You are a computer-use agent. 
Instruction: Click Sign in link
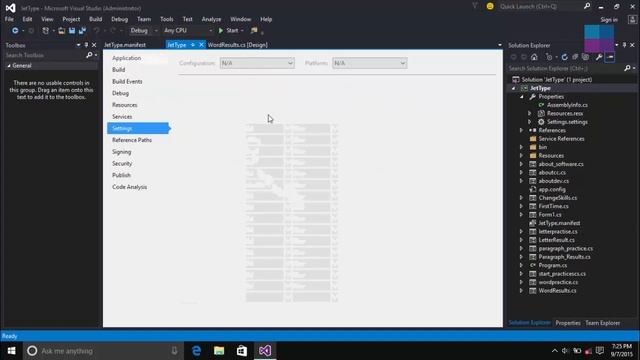click(609, 20)
